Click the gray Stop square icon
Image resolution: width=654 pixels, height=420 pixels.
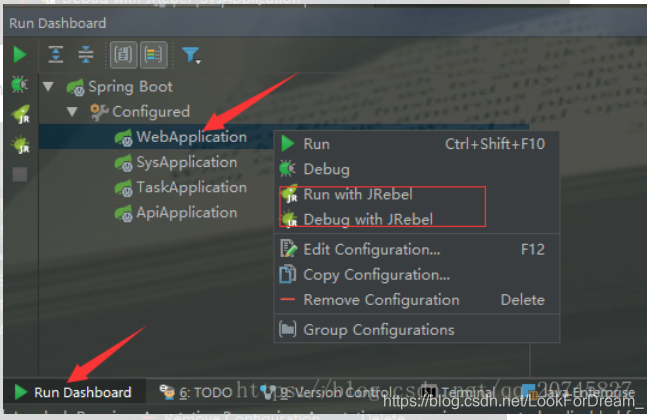coord(20,174)
